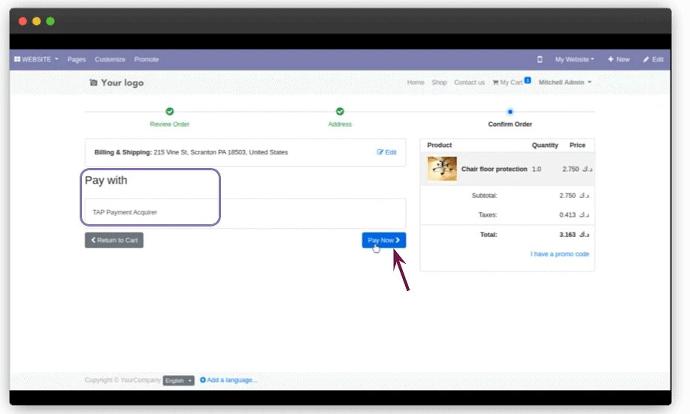Screen dimensions: 690x414
Task: Select the Confirm Order step indicator
Action: click(510, 112)
